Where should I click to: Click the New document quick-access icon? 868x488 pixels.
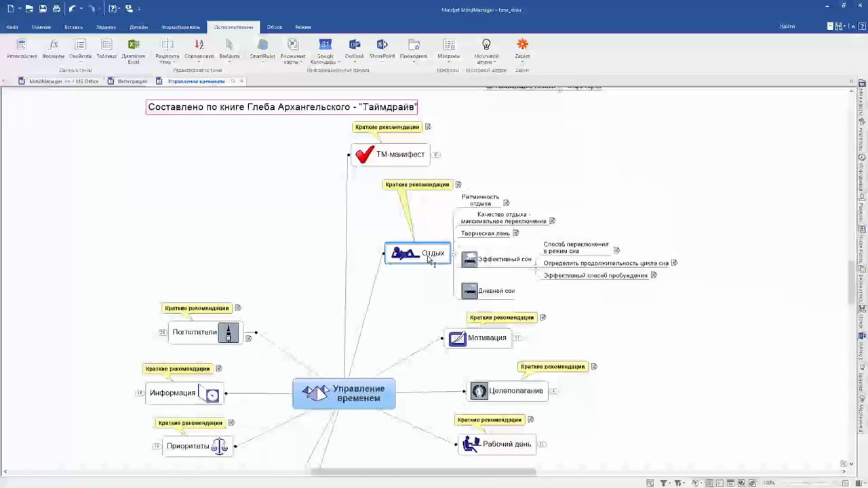tap(10, 9)
